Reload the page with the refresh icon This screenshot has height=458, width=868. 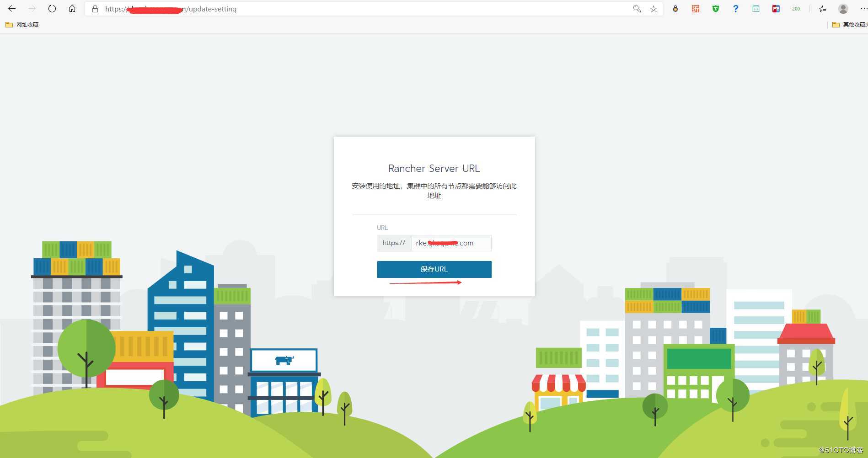(x=52, y=9)
